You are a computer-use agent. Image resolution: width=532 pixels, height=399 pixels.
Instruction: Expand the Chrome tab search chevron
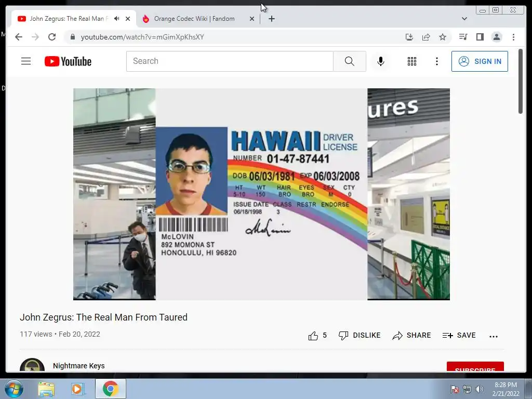coord(464,19)
